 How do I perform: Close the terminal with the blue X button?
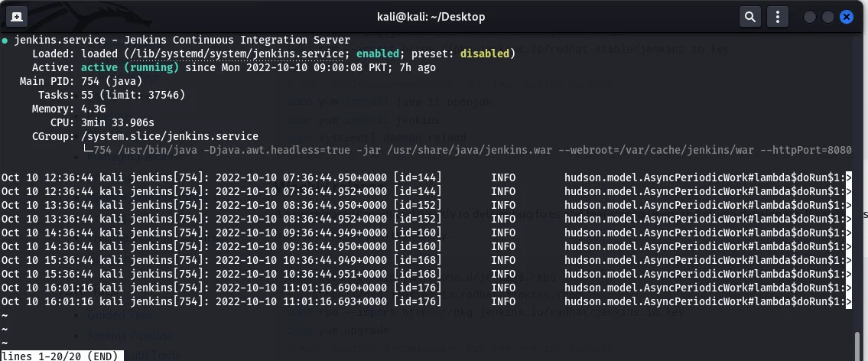click(847, 17)
